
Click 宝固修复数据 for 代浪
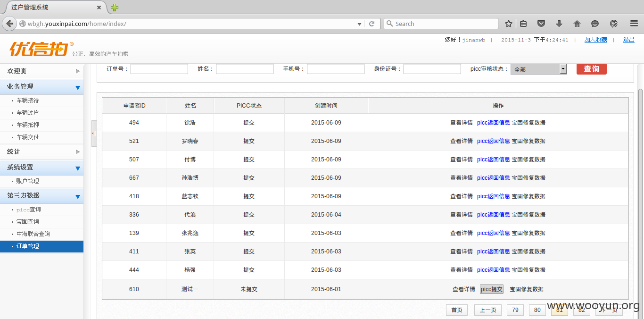pos(528,215)
